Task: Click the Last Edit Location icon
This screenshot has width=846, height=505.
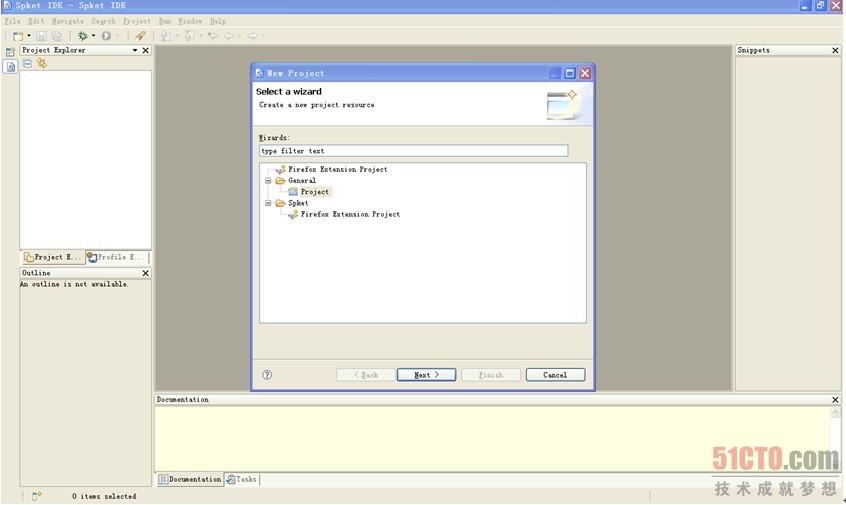Action: point(213,36)
